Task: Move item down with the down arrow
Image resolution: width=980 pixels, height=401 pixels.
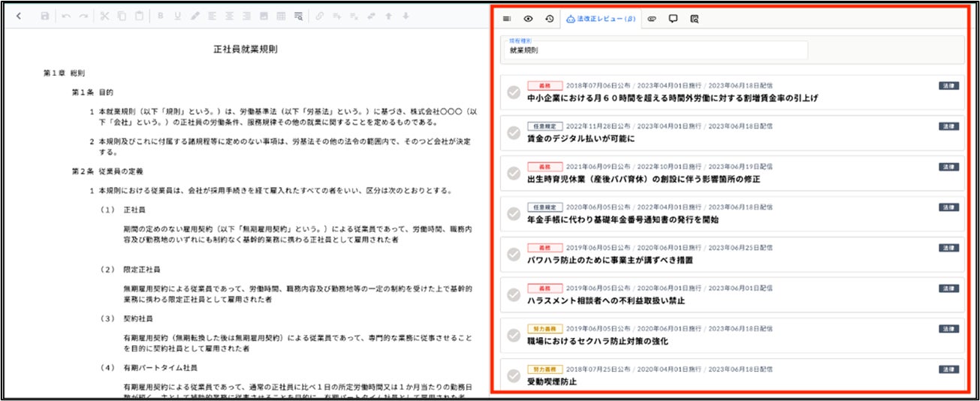Action: pos(406,16)
